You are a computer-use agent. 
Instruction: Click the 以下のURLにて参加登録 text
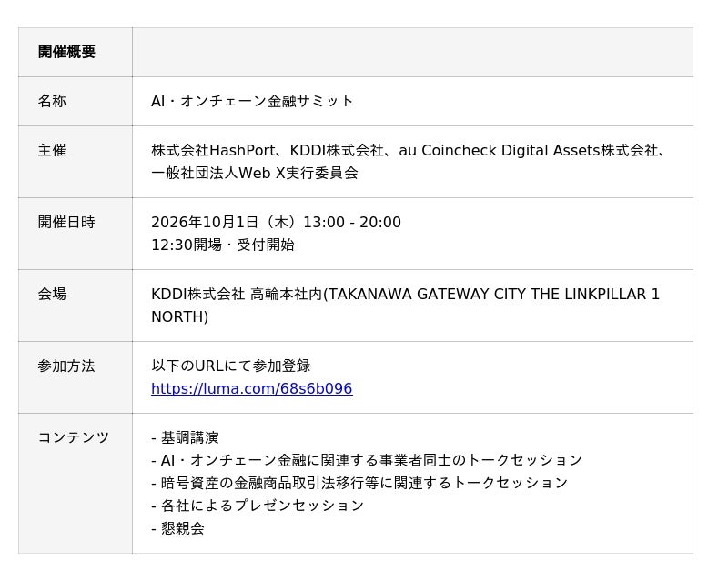point(231,366)
